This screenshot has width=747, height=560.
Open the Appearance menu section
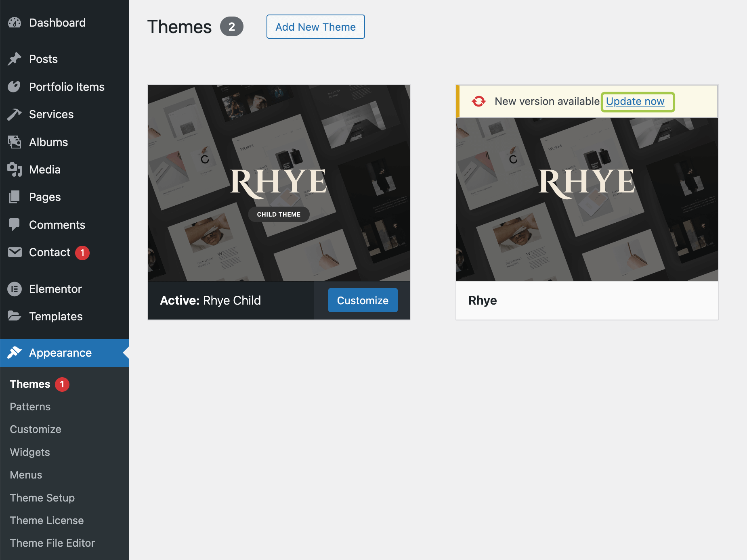click(x=60, y=353)
